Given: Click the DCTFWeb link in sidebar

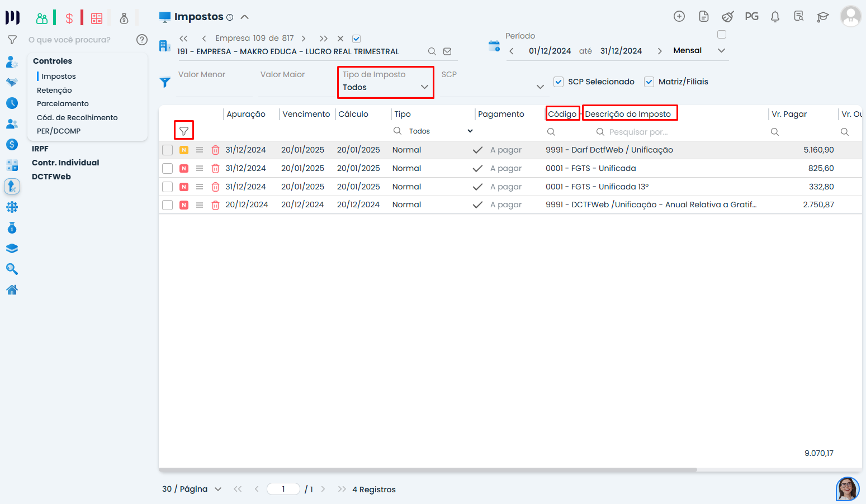Looking at the screenshot, I should 51,177.
